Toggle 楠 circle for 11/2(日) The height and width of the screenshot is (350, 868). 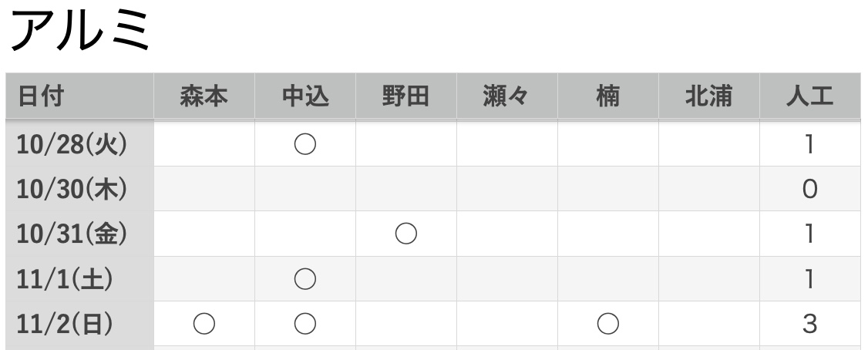pyautogui.click(x=608, y=325)
